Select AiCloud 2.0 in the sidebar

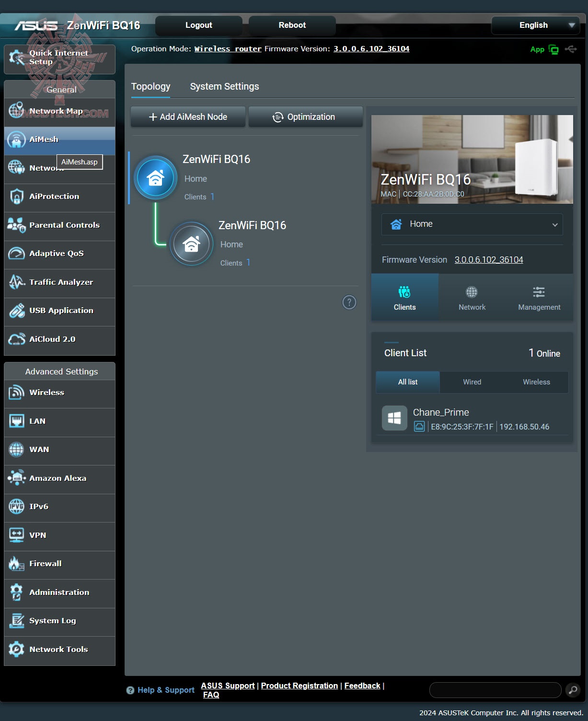pyautogui.click(x=52, y=339)
